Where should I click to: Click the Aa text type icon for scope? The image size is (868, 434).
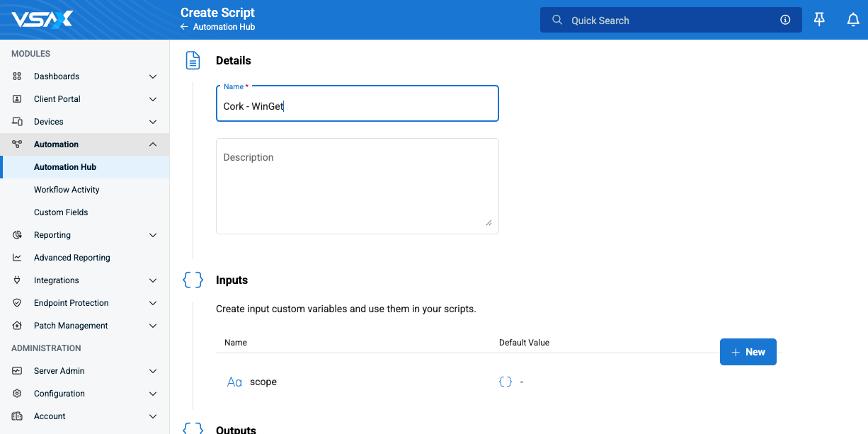pos(234,382)
